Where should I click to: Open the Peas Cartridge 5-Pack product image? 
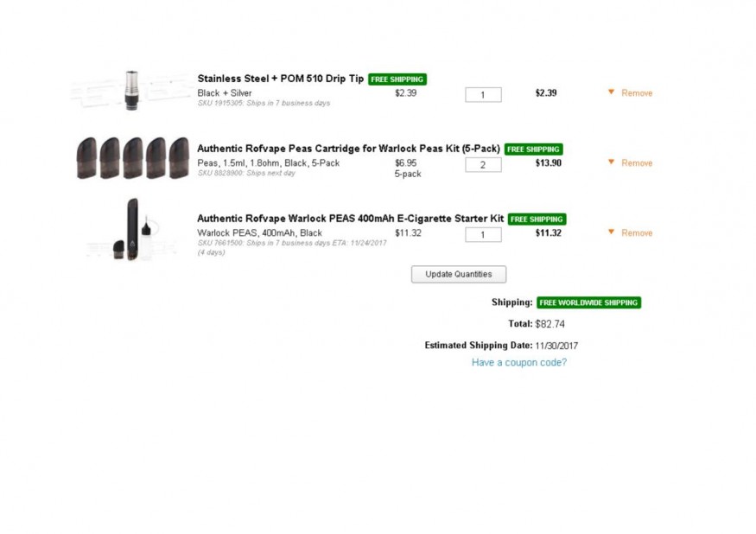(132, 158)
